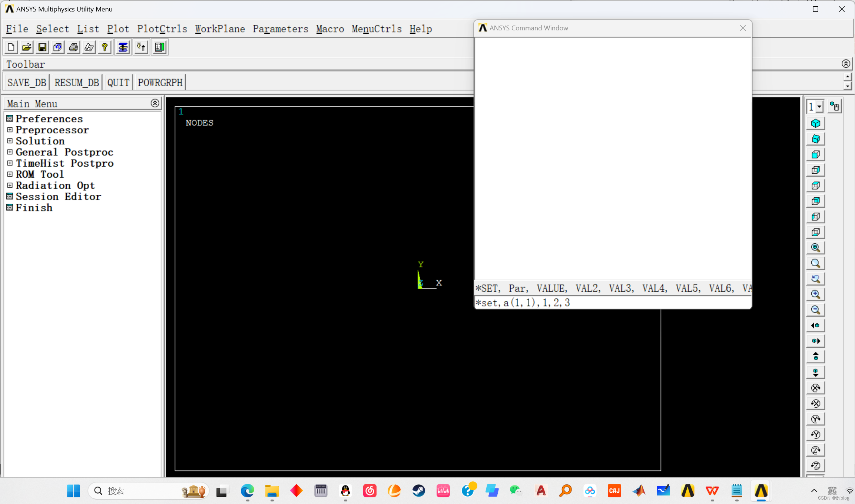Open the window number dropdown
855x504 pixels.
point(819,107)
